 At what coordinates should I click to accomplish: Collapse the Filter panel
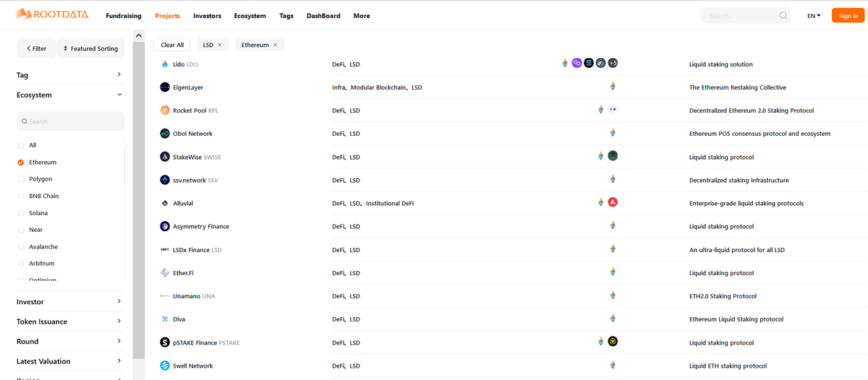pos(36,48)
